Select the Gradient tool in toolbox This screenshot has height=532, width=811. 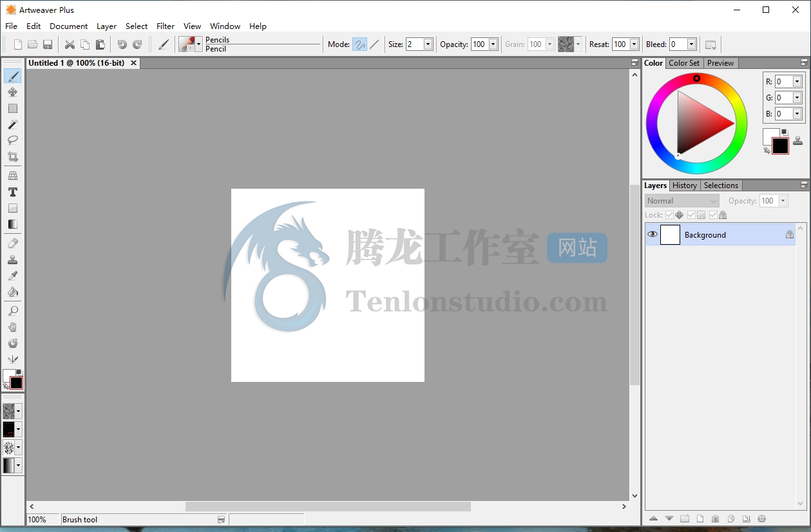(x=13, y=224)
